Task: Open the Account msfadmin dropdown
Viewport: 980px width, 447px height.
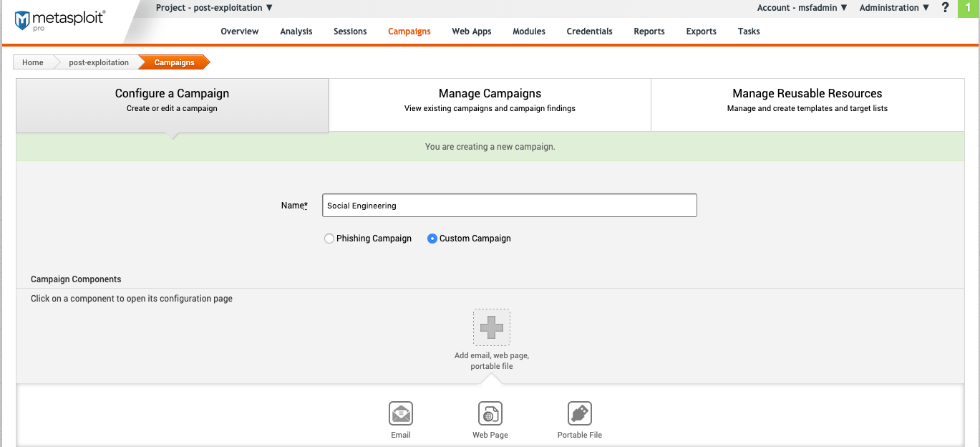Action: coord(802,8)
